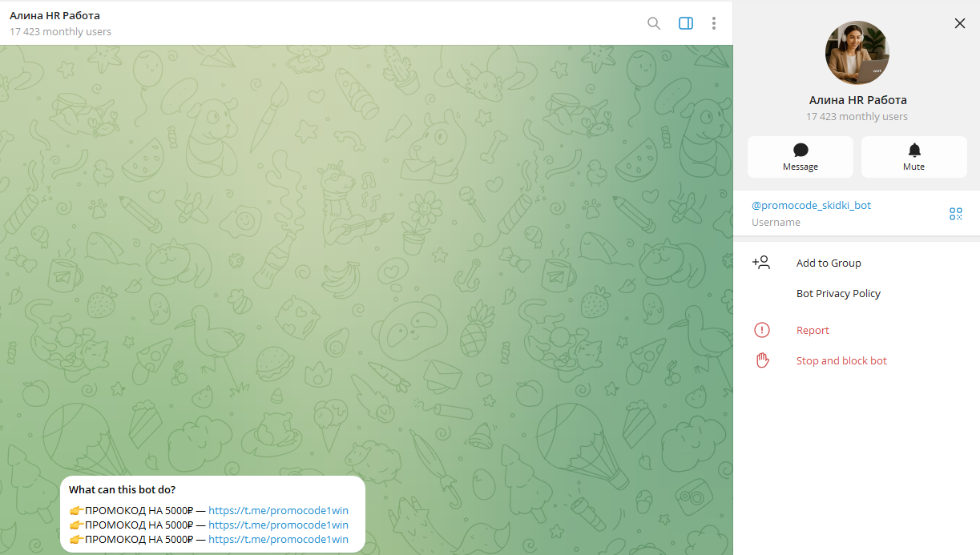980x555 pixels.
Task: Click the Report text label
Action: (813, 331)
